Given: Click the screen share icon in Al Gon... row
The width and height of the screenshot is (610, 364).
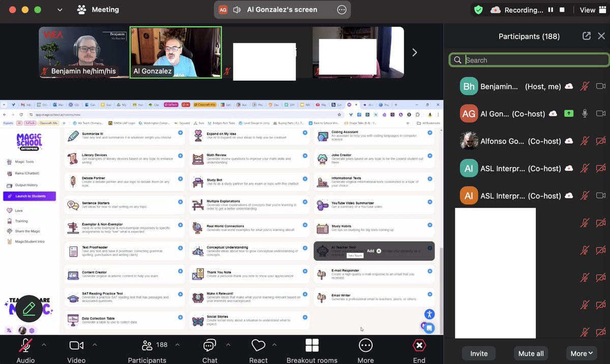Looking at the screenshot, I should tap(569, 113).
